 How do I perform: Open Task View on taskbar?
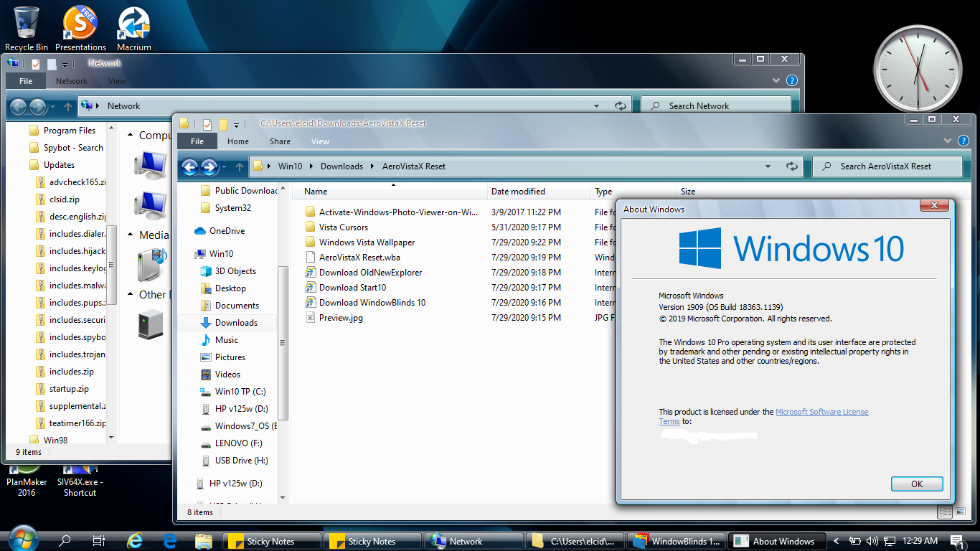tap(99, 541)
